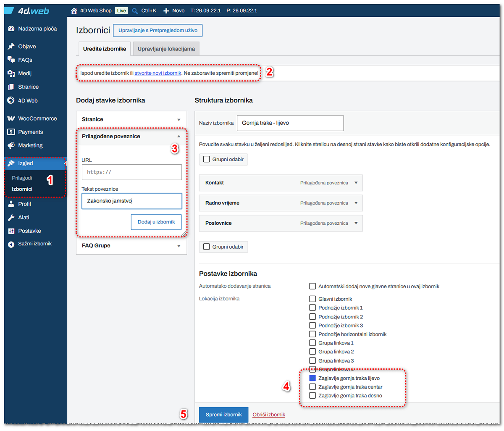Enable Automatski dodaj nove glavne stranice checkbox
504x431 pixels.
click(312, 286)
